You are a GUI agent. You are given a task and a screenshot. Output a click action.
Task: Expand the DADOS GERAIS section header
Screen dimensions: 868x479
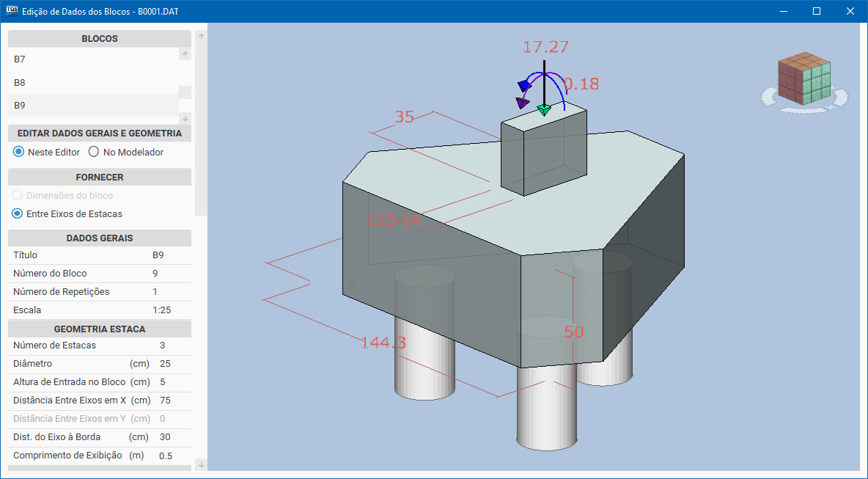click(99, 238)
